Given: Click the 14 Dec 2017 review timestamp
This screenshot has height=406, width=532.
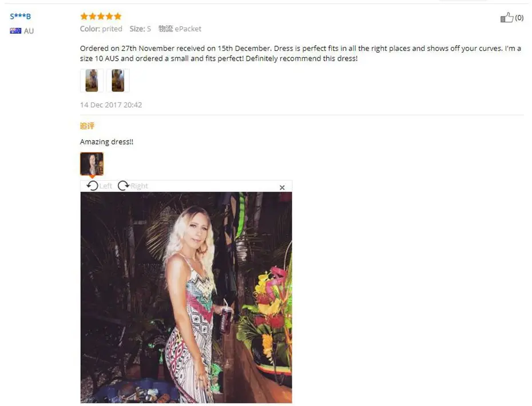Looking at the screenshot, I should pyautogui.click(x=111, y=105).
